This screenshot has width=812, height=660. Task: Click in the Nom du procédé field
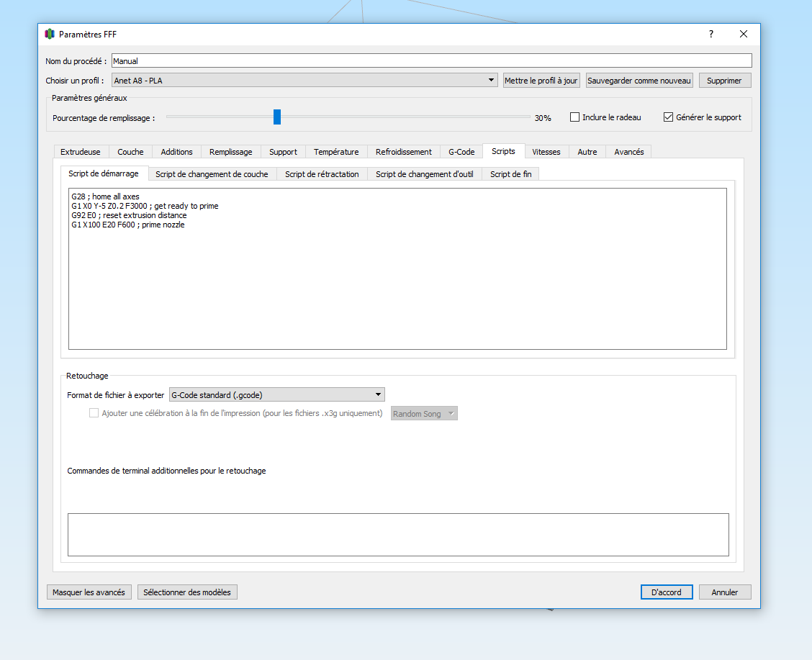431,60
